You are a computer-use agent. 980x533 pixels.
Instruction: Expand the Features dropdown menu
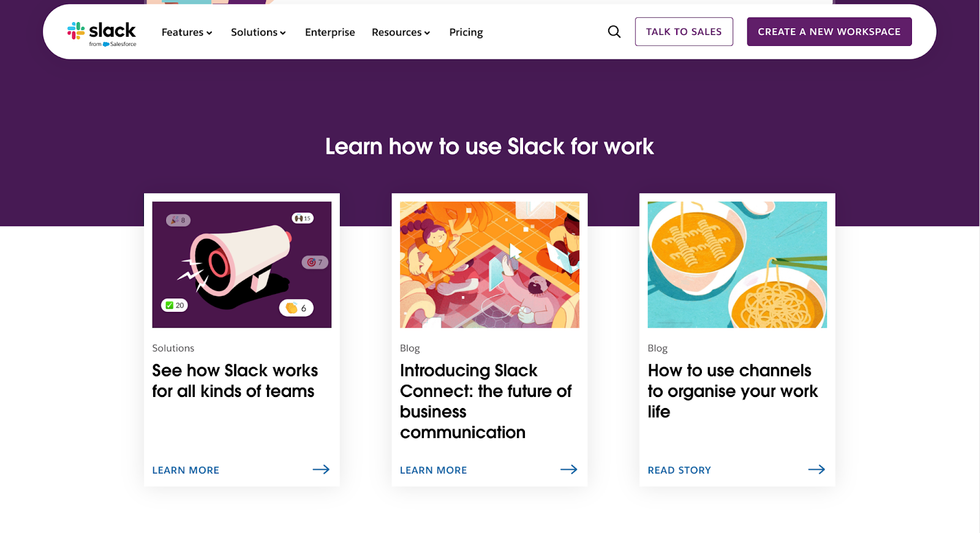[187, 32]
